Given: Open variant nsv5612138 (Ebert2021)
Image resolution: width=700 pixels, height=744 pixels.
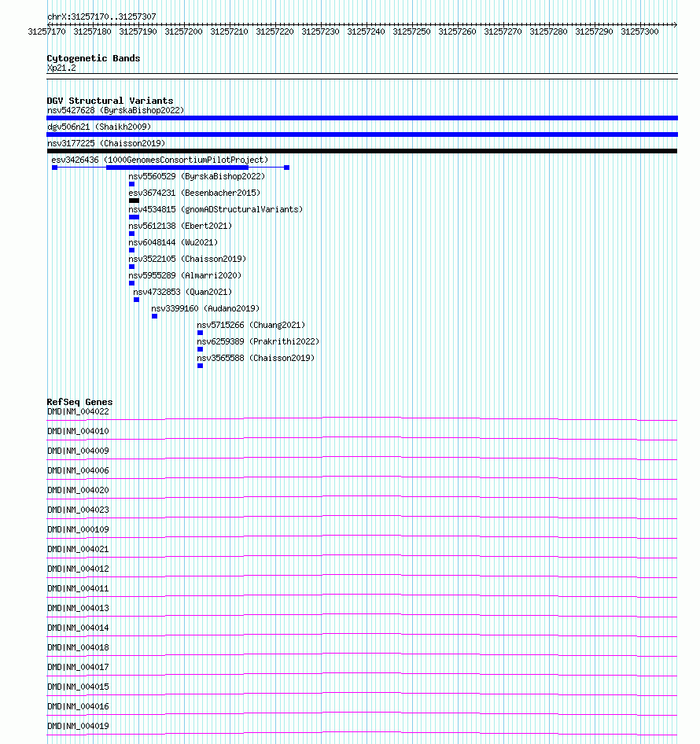Looking at the screenshot, I should [180, 226].
